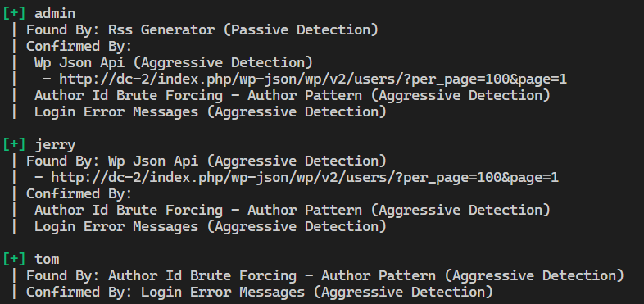This screenshot has height=304, width=644.
Task: Click the green [+] marker beside jerry
Action: (x=15, y=144)
